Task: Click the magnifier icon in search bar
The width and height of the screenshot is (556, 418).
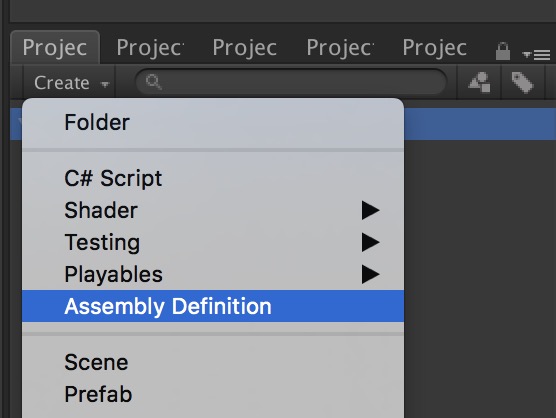Action: (154, 82)
